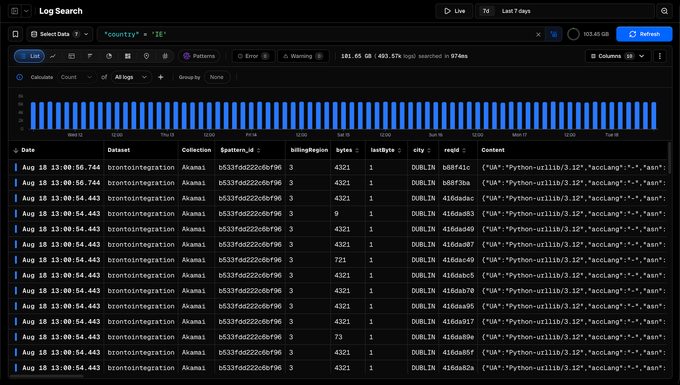
Task: Open the Select Data dropdown
Action: pyautogui.click(x=60, y=34)
